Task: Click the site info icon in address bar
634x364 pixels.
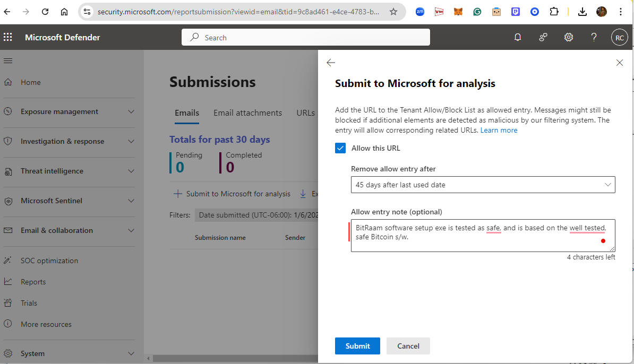Action: 87,12
